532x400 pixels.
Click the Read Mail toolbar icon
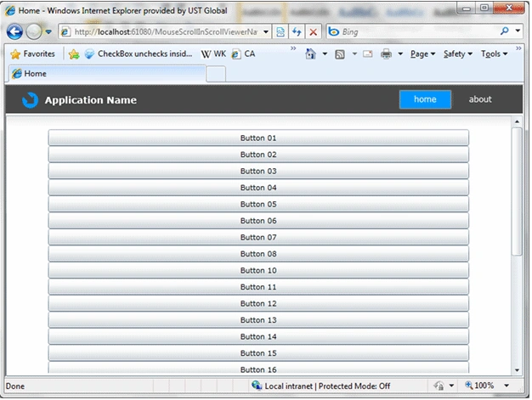[x=368, y=54]
